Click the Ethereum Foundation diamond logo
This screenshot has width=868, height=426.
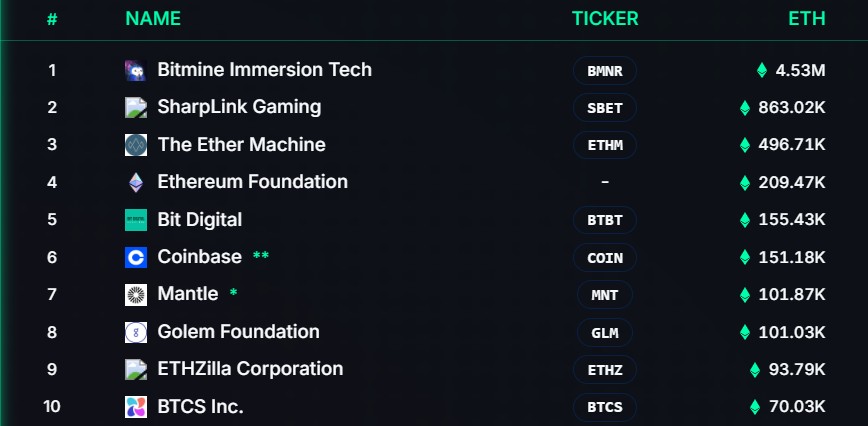135,182
